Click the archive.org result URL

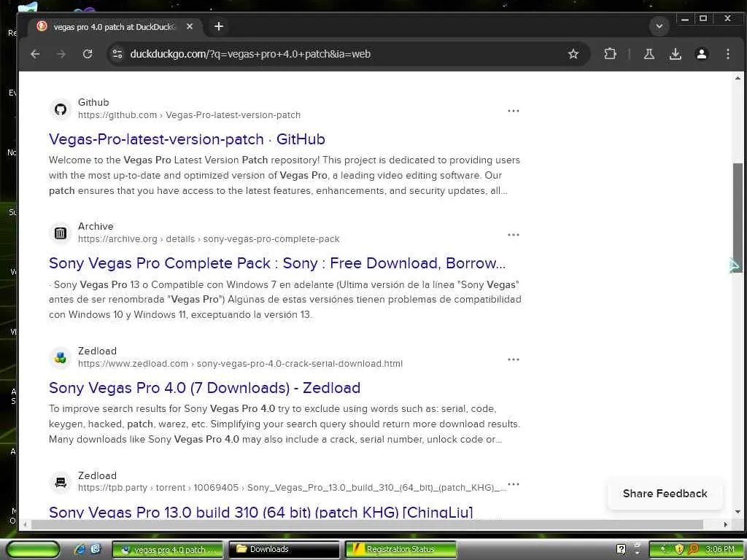pyautogui.click(x=209, y=238)
